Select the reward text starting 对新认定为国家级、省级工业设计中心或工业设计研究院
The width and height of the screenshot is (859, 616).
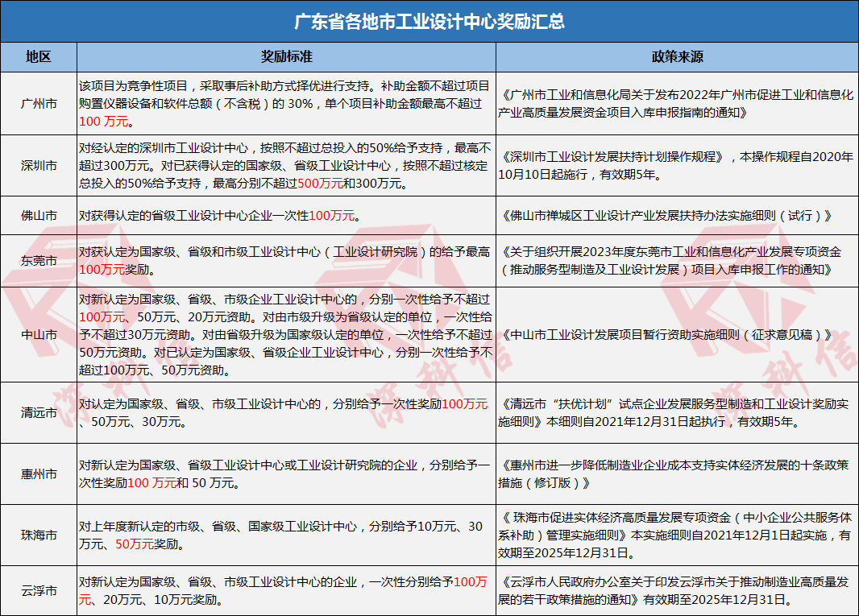point(285,474)
